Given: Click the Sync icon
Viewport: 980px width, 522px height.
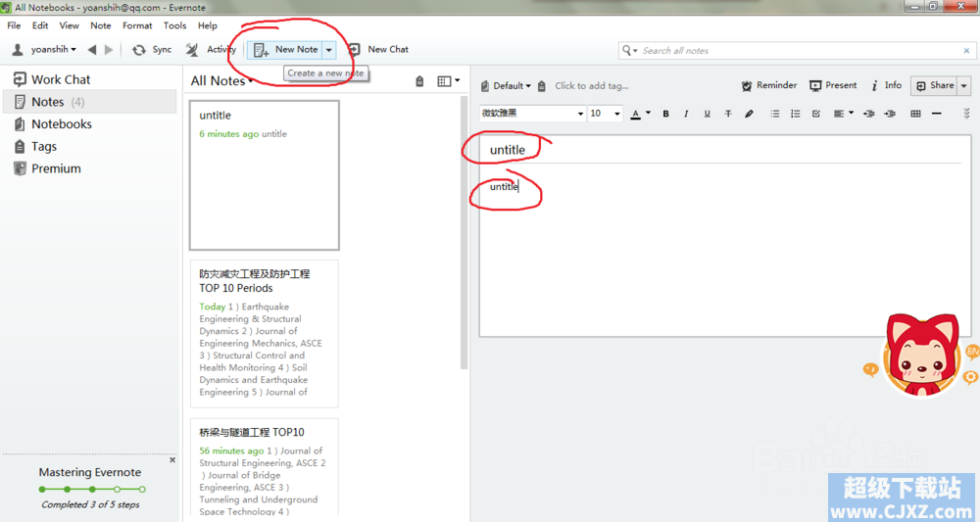Looking at the screenshot, I should [x=139, y=50].
